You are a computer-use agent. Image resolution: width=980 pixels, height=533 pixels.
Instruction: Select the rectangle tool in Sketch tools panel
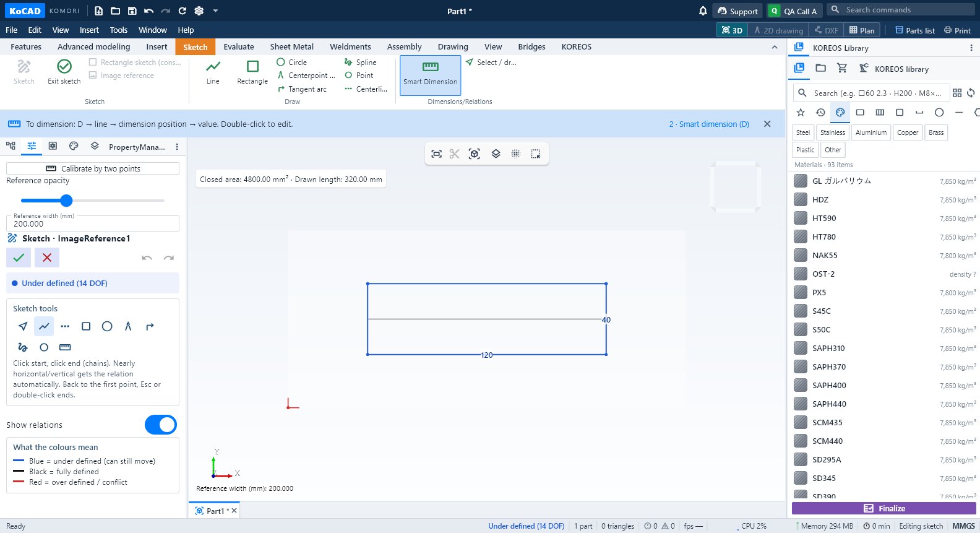click(x=86, y=326)
